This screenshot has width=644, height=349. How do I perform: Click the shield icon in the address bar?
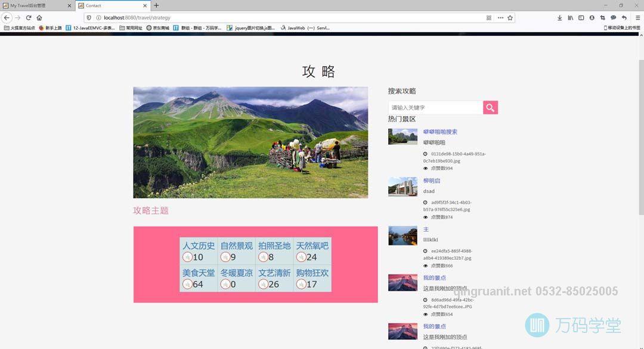point(89,17)
